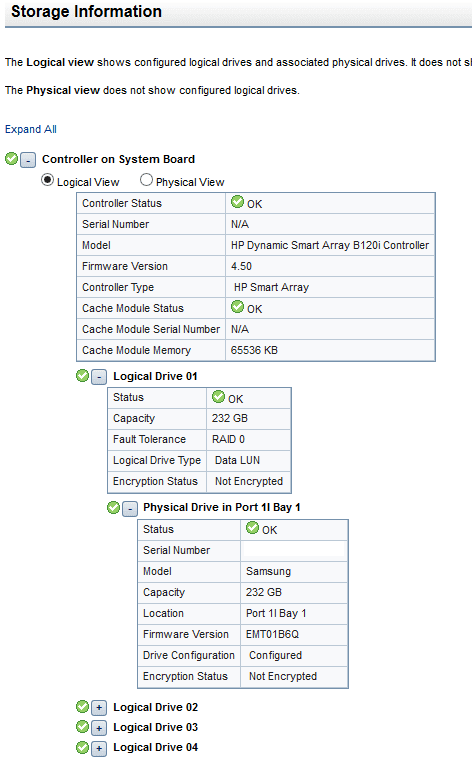Click the green OK icon in Controller Status row
This screenshot has height=772, width=472.
tap(237, 201)
